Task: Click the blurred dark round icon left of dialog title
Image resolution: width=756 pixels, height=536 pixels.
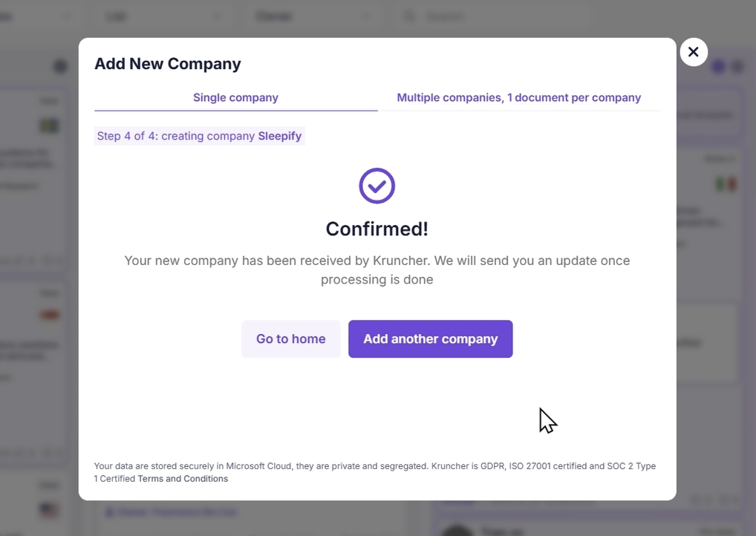Action: tap(60, 66)
